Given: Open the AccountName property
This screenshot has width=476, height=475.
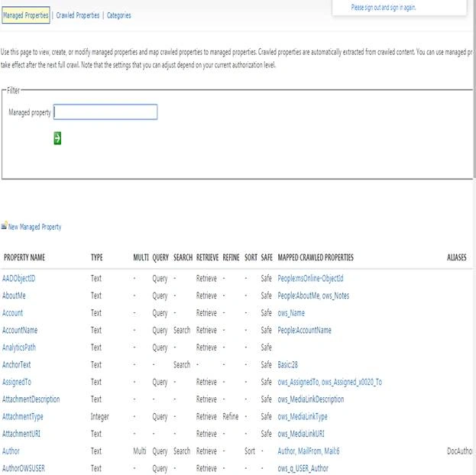Looking at the screenshot, I should 20,330.
